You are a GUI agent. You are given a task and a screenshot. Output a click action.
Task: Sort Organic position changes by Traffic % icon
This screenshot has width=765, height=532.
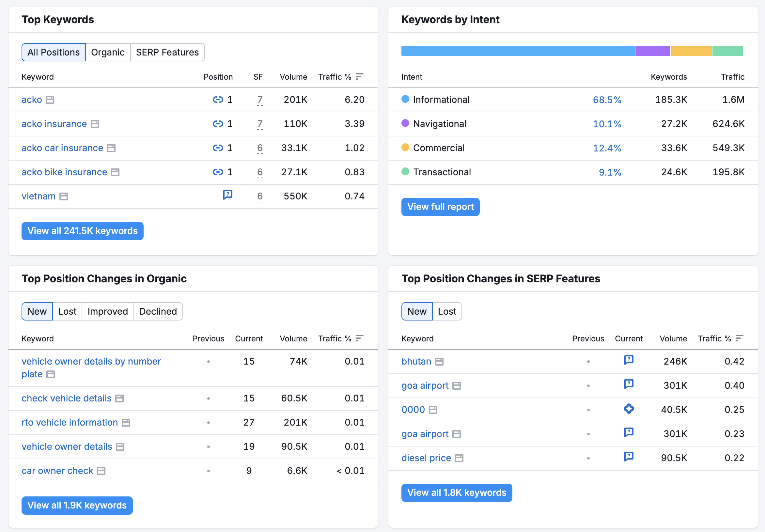tap(359, 338)
